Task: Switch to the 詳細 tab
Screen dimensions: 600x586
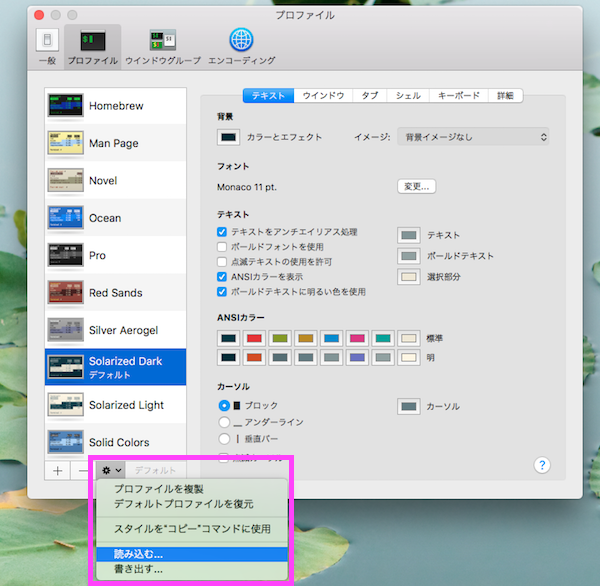Action: [505, 95]
